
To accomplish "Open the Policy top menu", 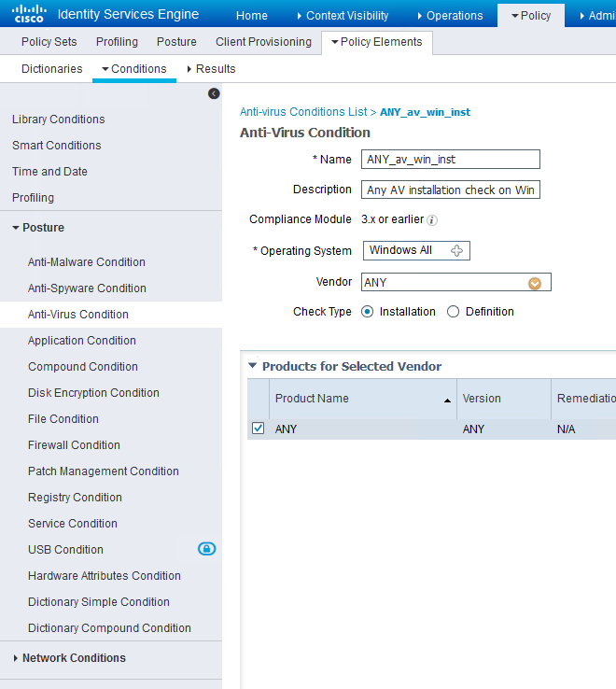I will point(531,15).
